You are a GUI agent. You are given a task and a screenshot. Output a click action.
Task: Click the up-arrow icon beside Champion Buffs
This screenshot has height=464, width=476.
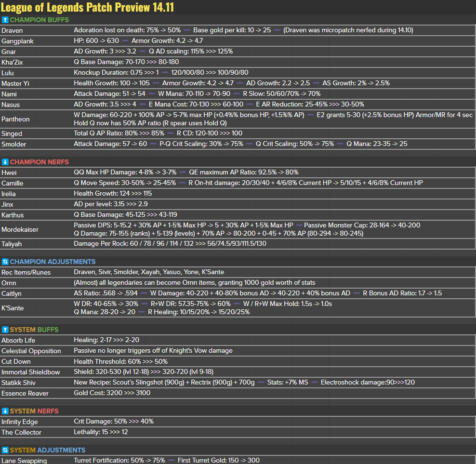click(5, 20)
